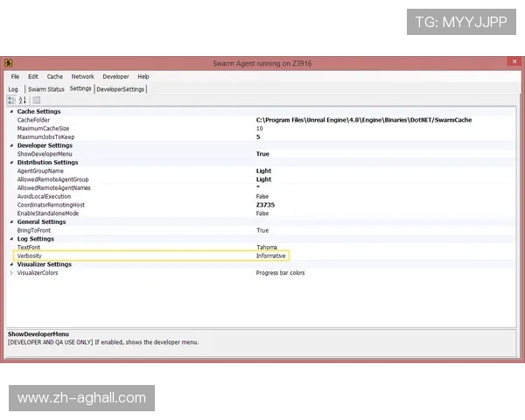The image size is (525, 420).
Task: Switch to the Swarm Status tab
Action: click(x=45, y=89)
